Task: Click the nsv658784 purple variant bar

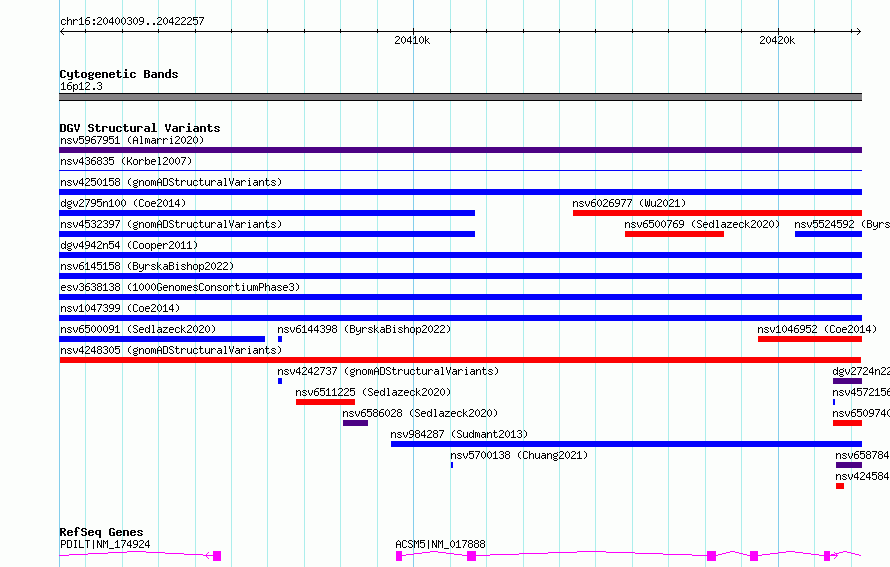Action: [849, 465]
